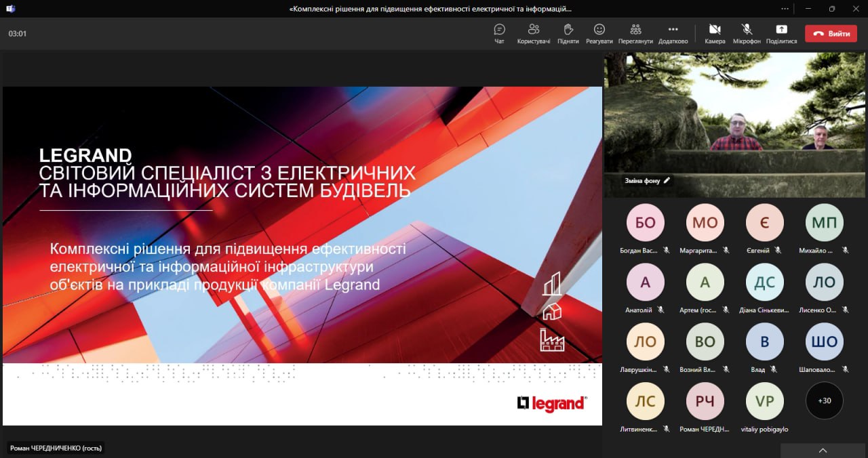Click the Teams logo in title bar
The width and height of the screenshot is (868, 458).
click(x=11, y=9)
